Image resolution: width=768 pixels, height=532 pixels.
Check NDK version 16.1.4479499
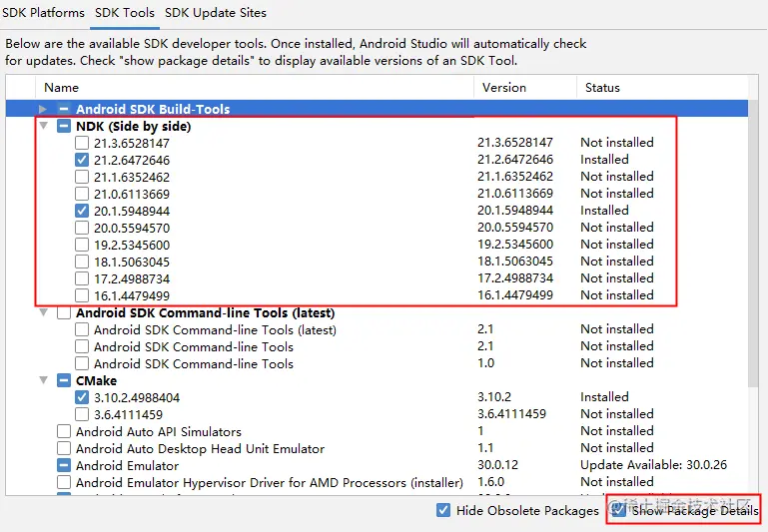[x=82, y=295]
